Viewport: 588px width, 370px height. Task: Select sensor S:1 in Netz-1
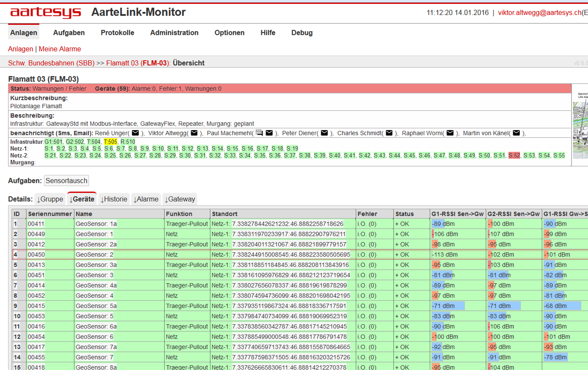point(49,149)
